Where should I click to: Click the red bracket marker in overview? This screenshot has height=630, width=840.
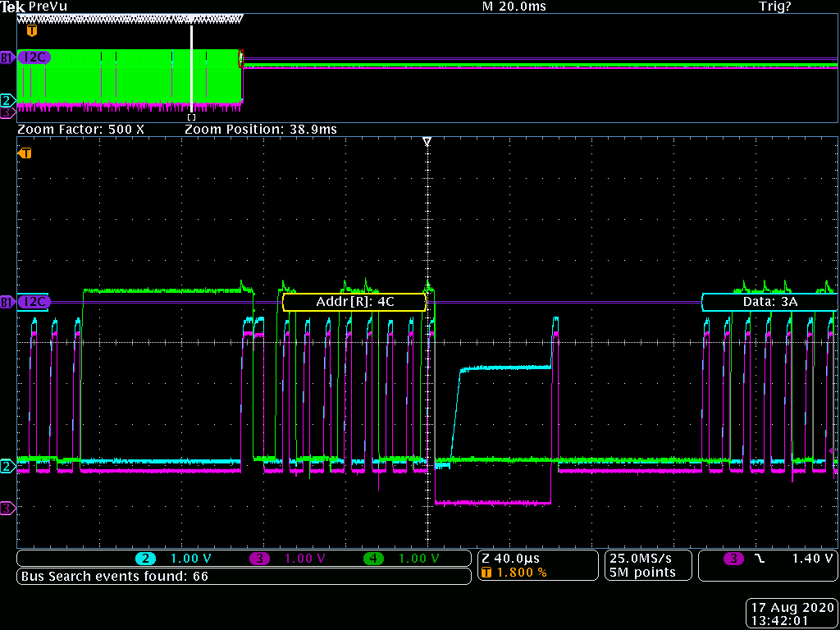click(x=241, y=58)
